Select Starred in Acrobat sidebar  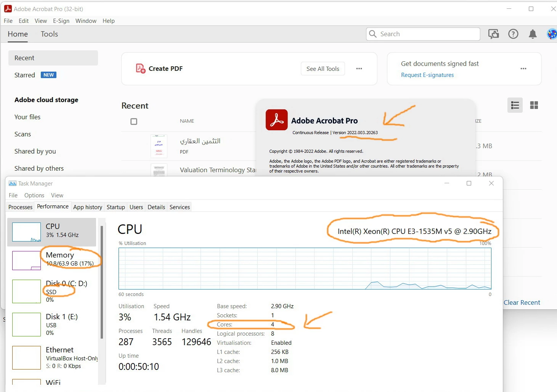(25, 75)
